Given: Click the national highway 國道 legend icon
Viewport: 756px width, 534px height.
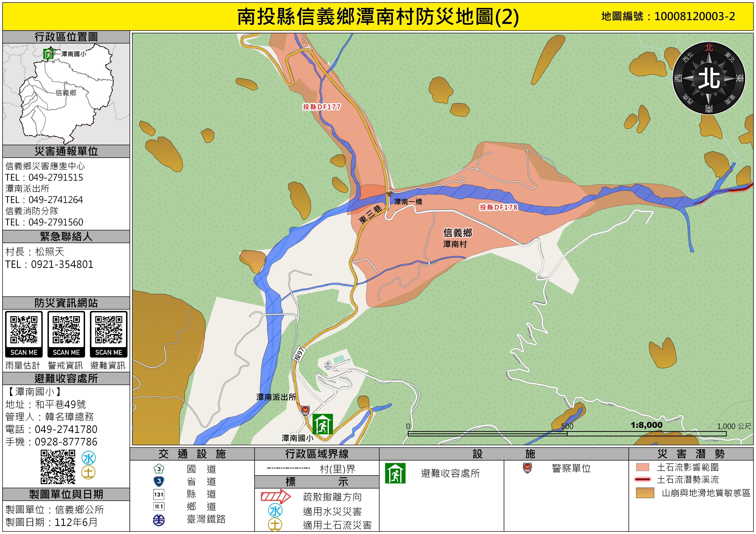Looking at the screenshot, I should point(159,469).
